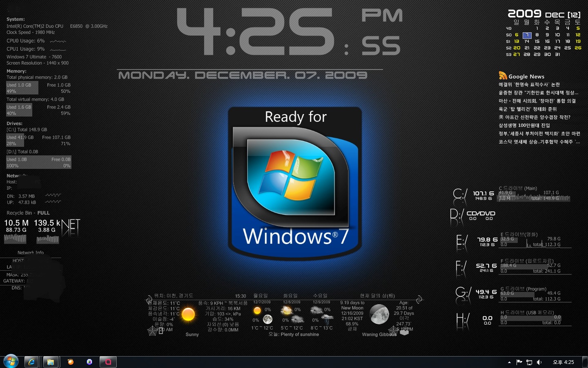Click the E:/ drive icon
The width and height of the screenshot is (588, 368).
click(462, 242)
